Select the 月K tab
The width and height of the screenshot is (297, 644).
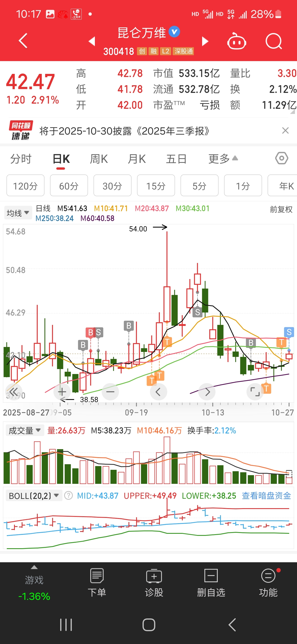(x=137, y=159)
